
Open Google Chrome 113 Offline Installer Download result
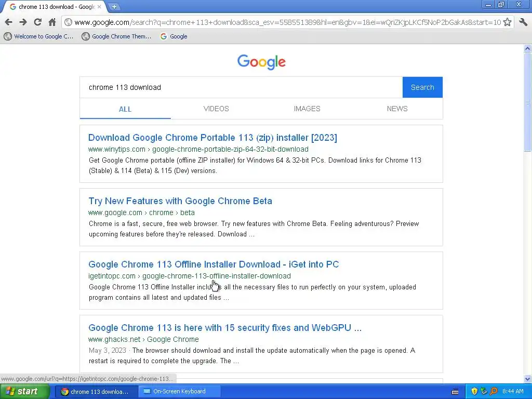click(214, 264)
